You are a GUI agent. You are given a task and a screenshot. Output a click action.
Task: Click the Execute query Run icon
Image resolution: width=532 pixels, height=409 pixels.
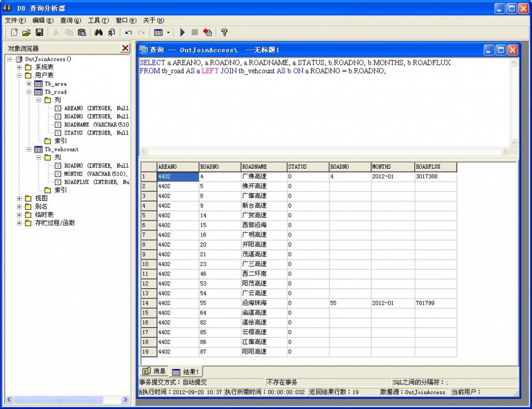tap(182, 32)
